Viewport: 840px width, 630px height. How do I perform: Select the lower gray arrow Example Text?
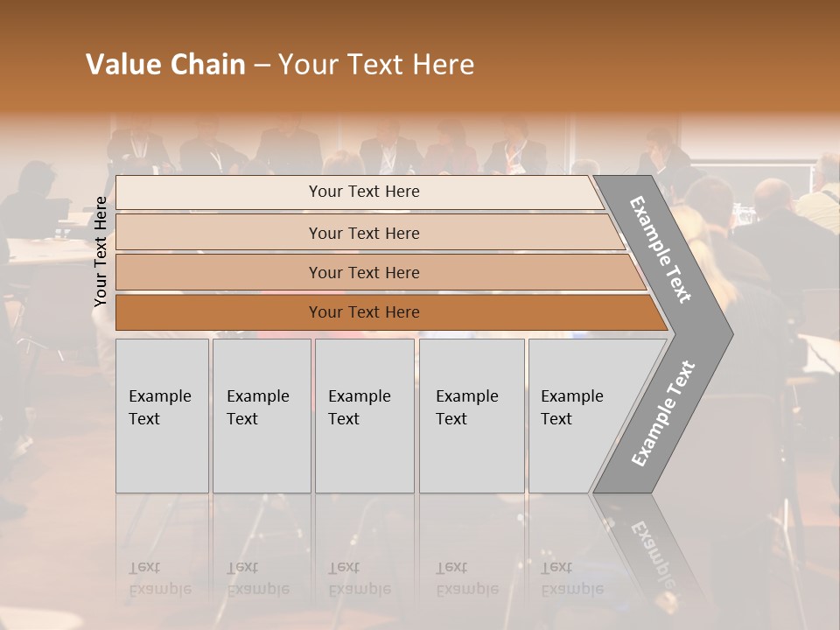coord(663,413)
